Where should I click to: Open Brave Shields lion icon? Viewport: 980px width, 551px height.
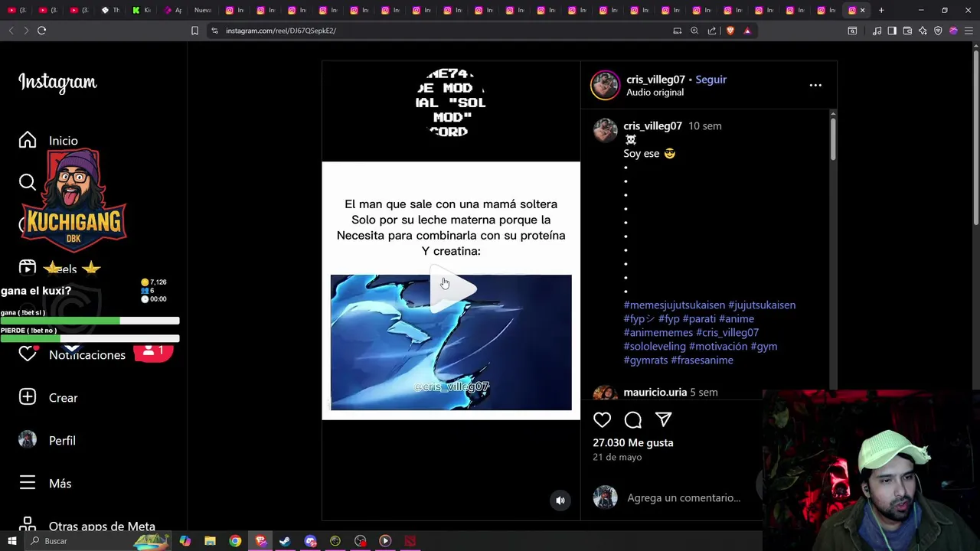coord(730,31)
